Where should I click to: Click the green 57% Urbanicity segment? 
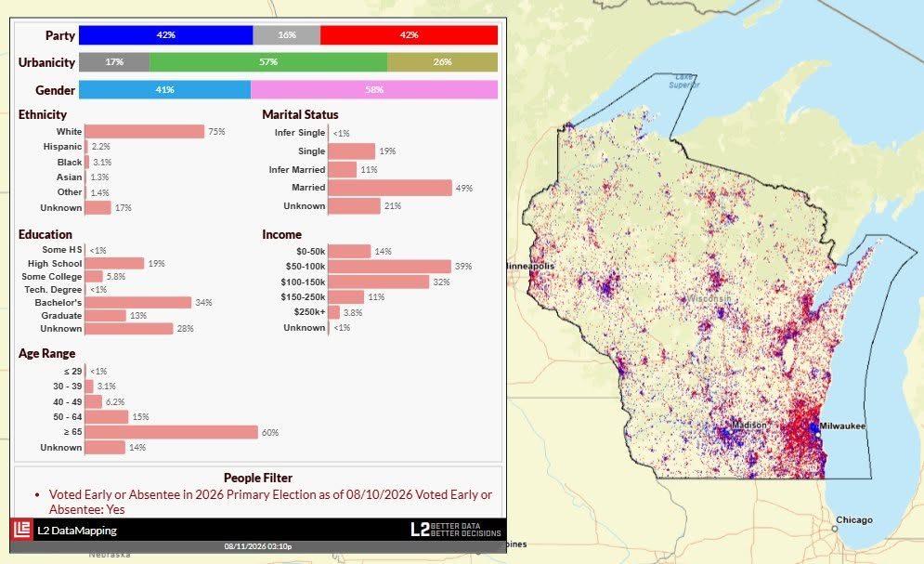pos(268,62)
